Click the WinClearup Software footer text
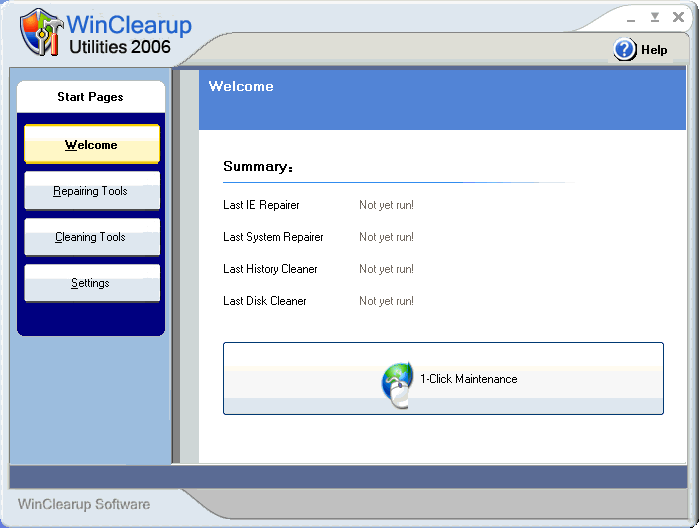Viewport: 699px width, 528px height. click(84, 504)
